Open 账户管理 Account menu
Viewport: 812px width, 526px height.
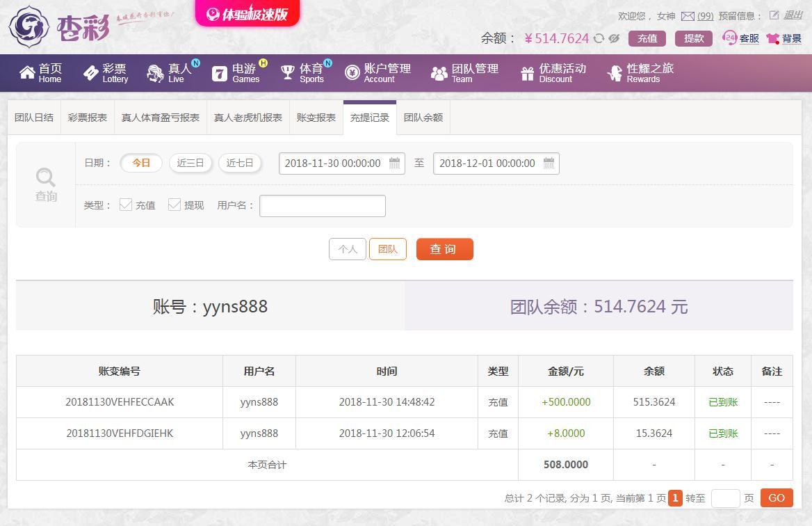(378, 73)
